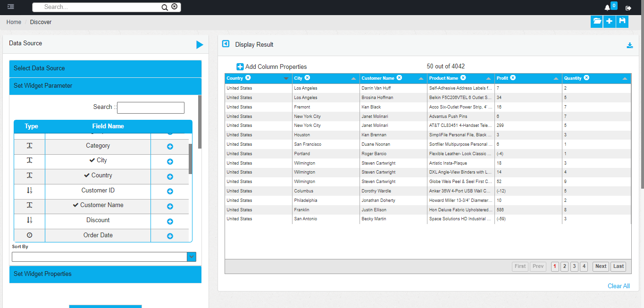Expand Select Data Source section

pyautogui.click(x=105, y=68)
